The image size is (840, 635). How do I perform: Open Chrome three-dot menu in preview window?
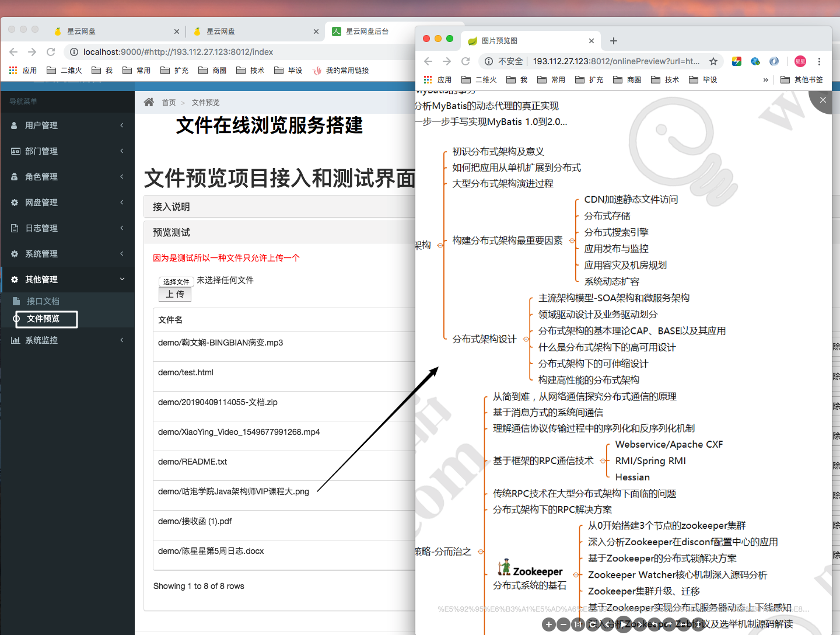(x=819, y=61)
